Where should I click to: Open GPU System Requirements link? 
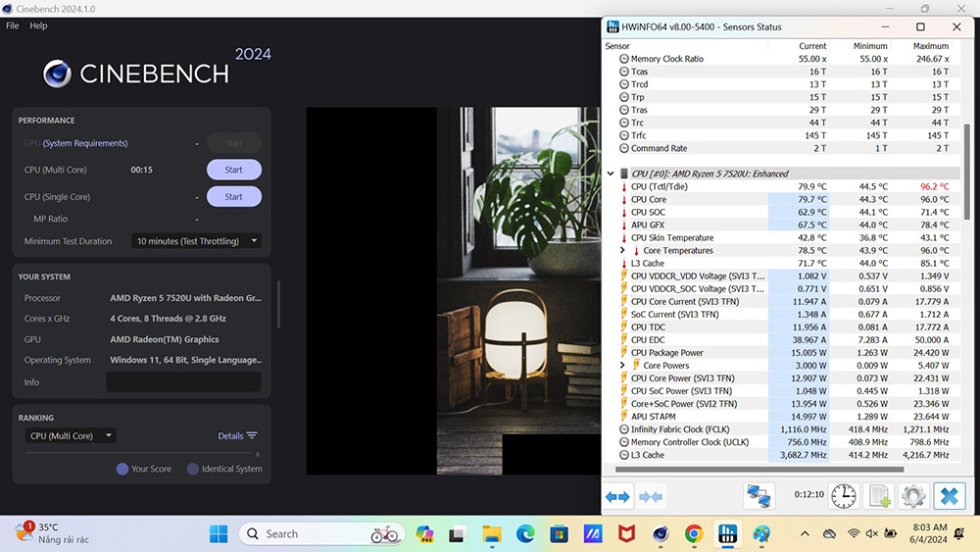(85, 143)
